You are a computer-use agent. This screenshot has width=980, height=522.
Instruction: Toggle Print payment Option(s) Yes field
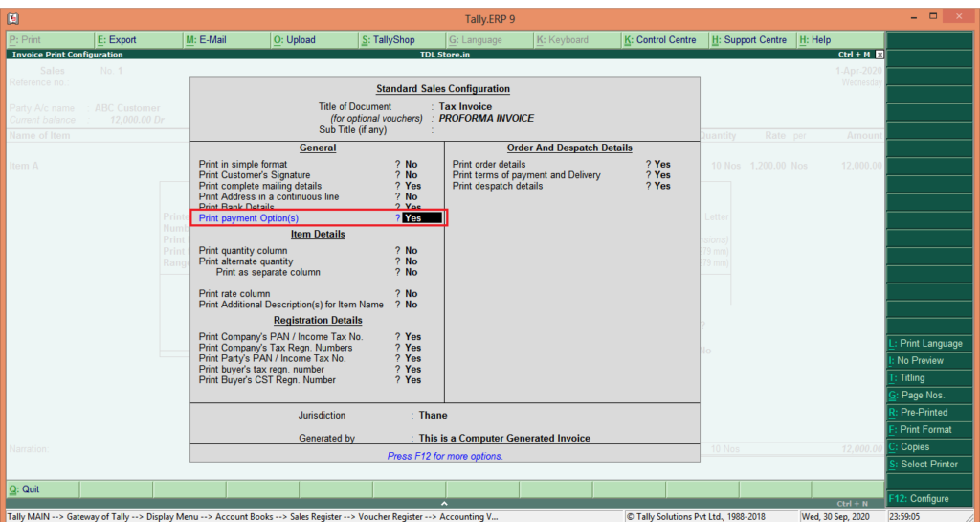tap(421, 218)
